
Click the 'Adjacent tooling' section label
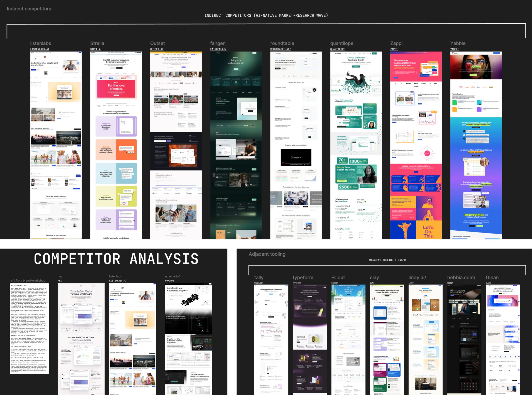tap(267, 254)
